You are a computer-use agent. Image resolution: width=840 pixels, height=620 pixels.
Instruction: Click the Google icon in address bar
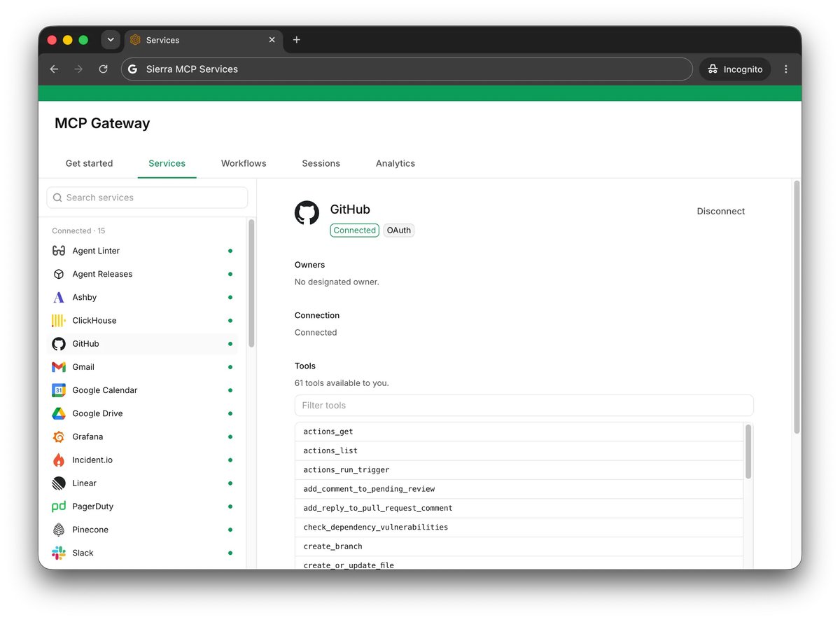[132, 69]
